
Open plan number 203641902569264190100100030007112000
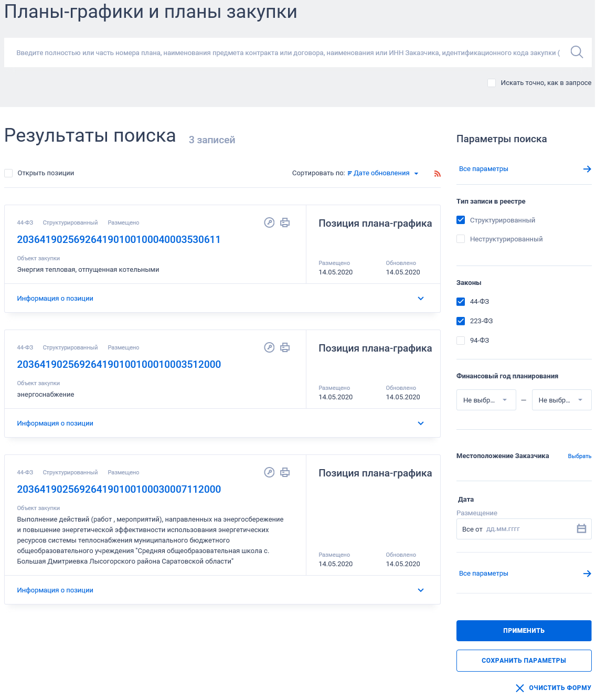point(119,489)
